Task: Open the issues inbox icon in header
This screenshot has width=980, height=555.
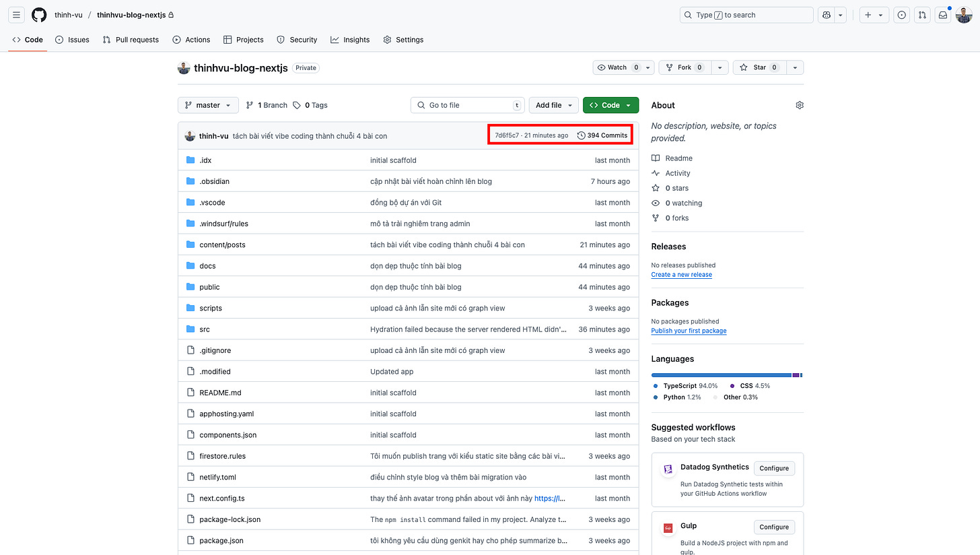Action: (902, 15)
